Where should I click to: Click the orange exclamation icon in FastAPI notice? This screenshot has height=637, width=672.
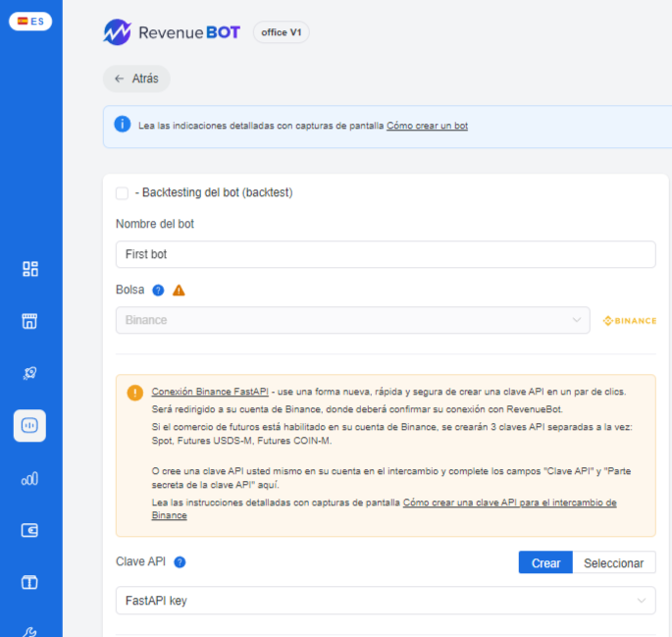pyautogui.click(x=135, y=393)
